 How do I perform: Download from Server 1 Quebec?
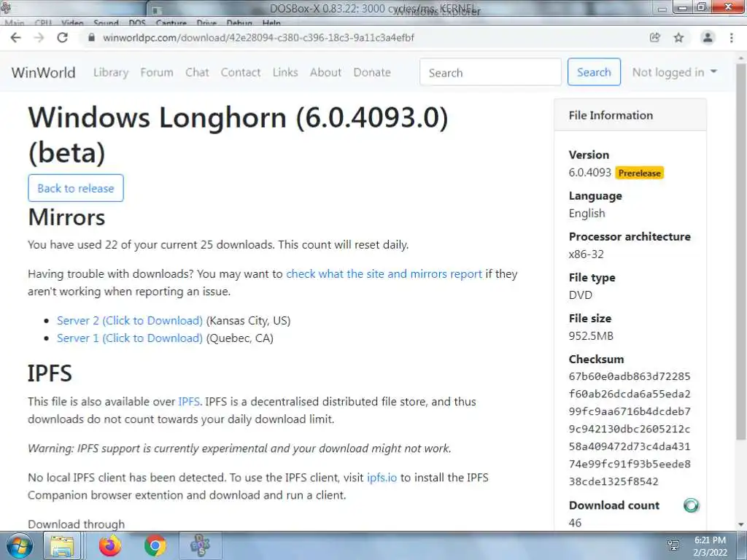click(x=130, y=338)
